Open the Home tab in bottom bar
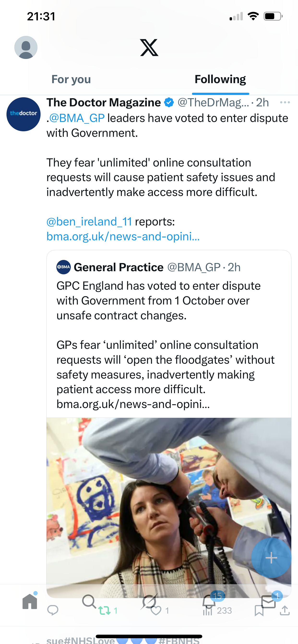The height and width of the screenshot is (644, 298). (30, 602)
